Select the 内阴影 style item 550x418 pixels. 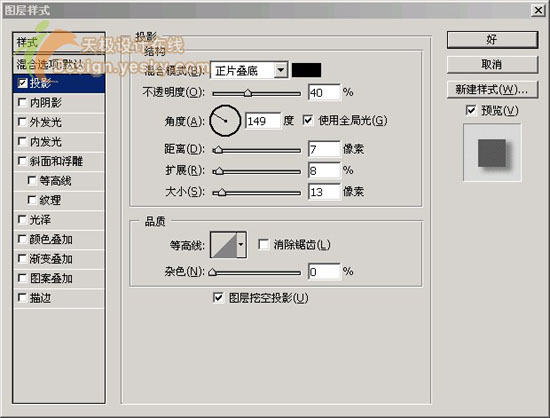click(59, 103)
